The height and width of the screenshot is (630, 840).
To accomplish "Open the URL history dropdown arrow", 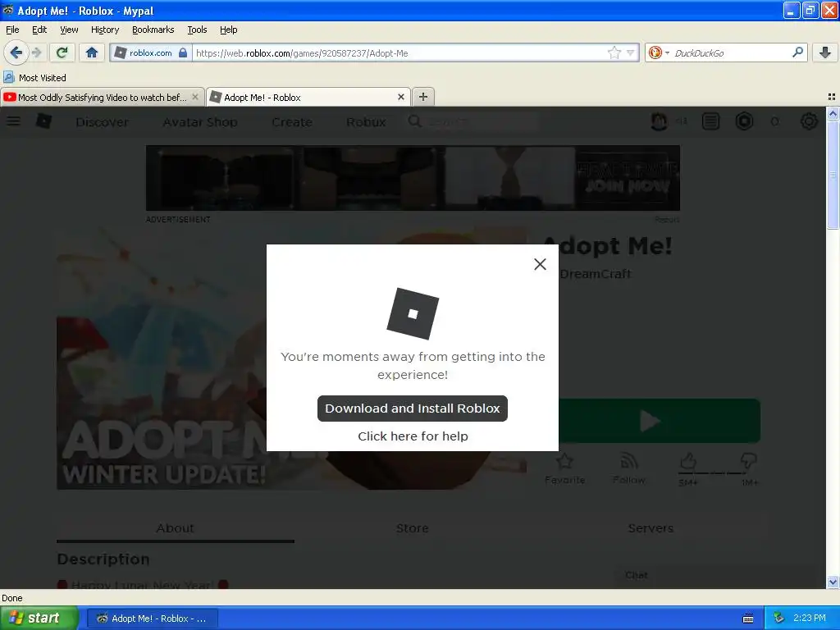I will [630, 52].
